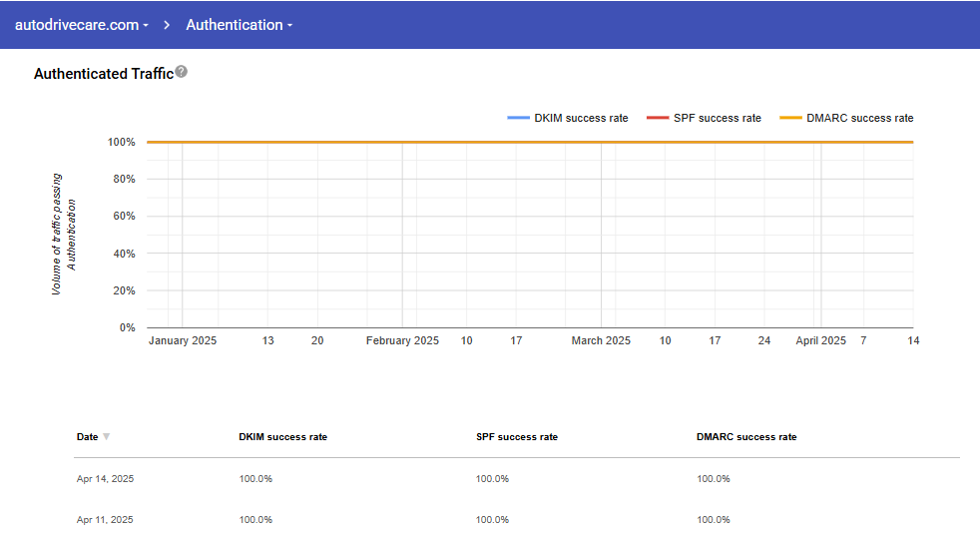Toggle the DMARC success rate legend label
The image size is (980, 537).
coord(859,118)
